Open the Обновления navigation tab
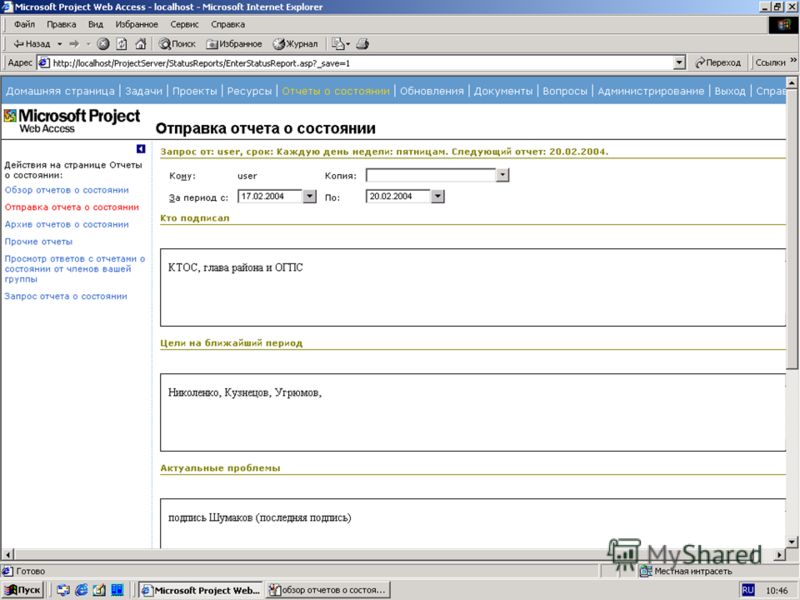Image resolution: width=800 pixels, height=600 pixels. pos(432,91)
